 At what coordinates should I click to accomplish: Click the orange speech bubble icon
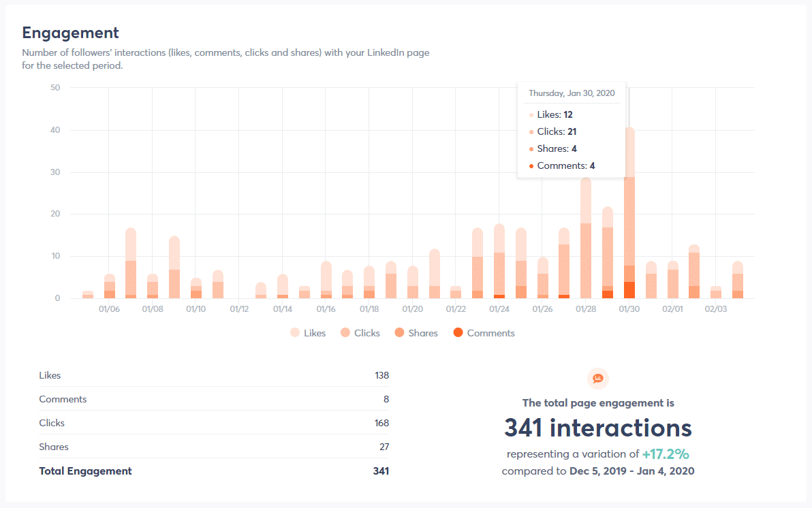597,379
